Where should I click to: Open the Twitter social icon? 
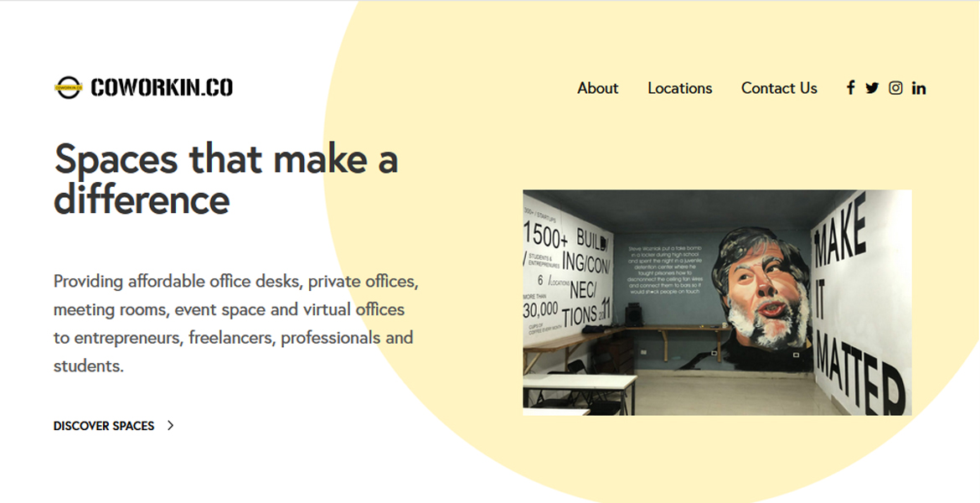tap(872, 88)
